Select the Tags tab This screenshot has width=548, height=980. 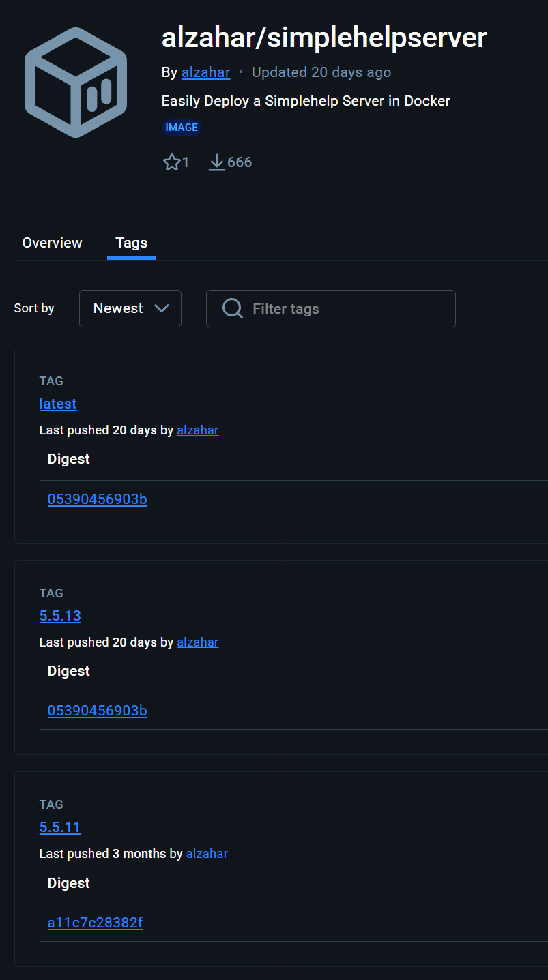[131, 243]
